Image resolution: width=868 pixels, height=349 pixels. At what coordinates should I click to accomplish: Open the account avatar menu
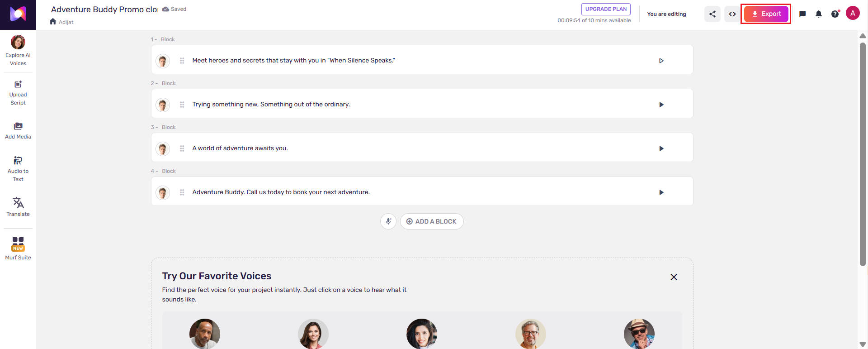point(853,13)
